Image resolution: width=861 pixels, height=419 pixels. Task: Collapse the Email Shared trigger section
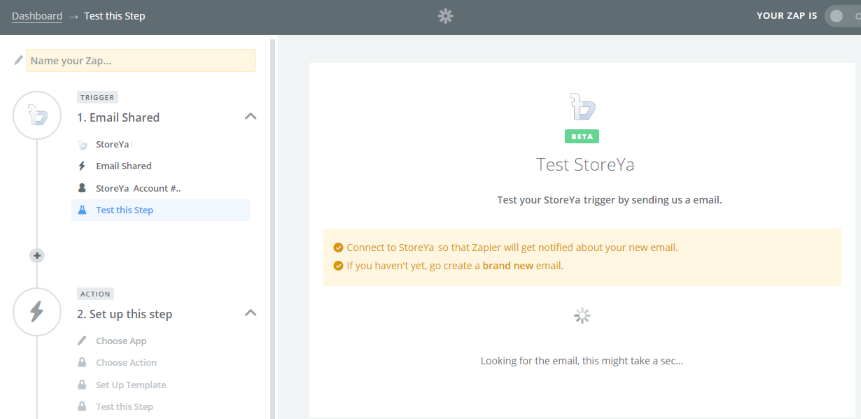[250, 117]
